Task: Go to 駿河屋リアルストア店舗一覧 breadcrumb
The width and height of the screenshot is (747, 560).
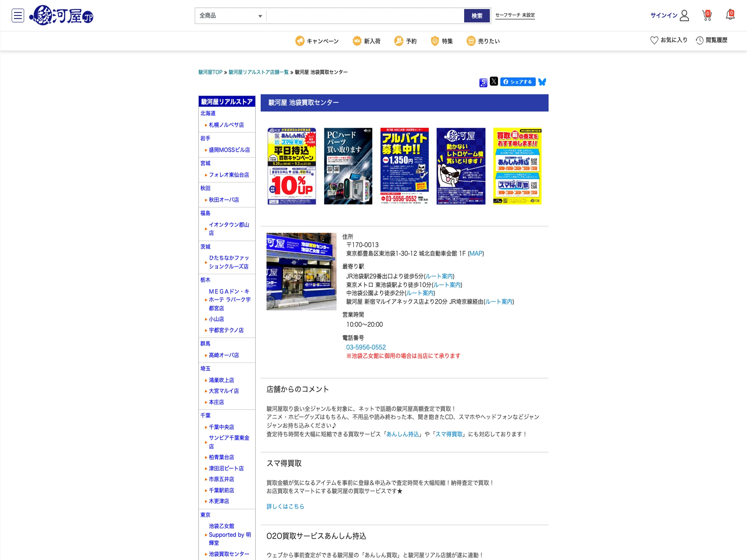Action: (259, 72)
